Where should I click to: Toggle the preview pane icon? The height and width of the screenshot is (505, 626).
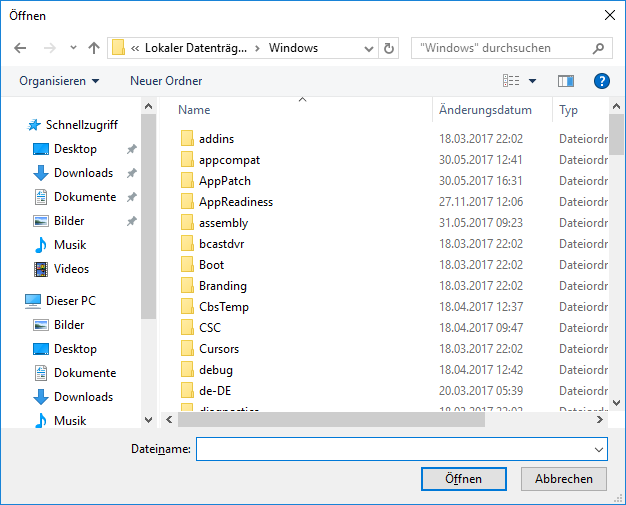pos(566,81)
